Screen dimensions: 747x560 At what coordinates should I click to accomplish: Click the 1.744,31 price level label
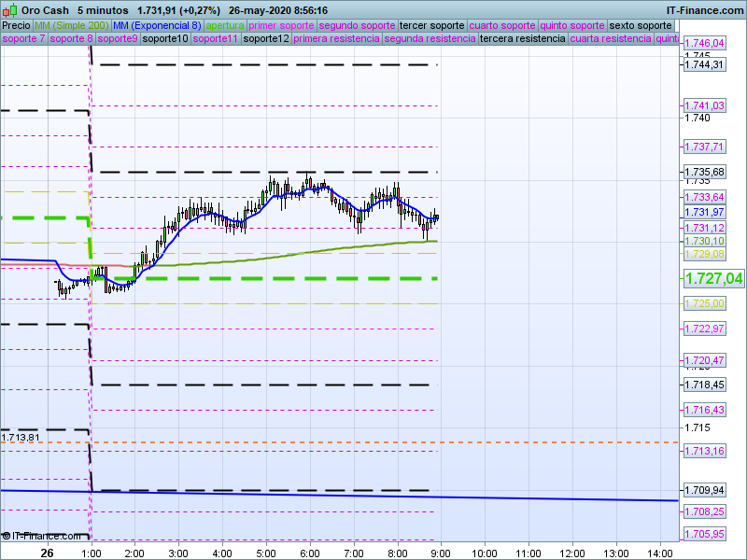pyautogui.click(x=705, y=64)
